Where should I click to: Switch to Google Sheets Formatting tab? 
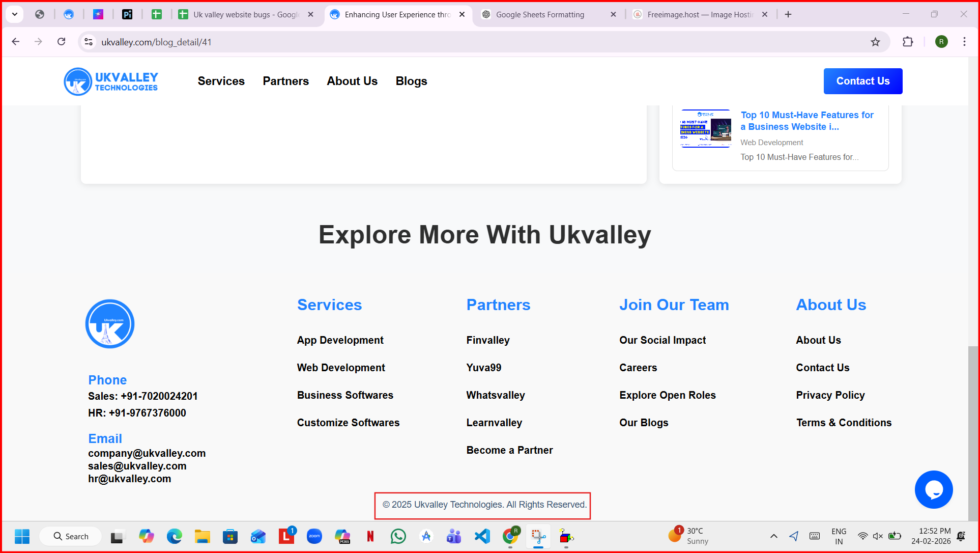click(x=540, y=15)
